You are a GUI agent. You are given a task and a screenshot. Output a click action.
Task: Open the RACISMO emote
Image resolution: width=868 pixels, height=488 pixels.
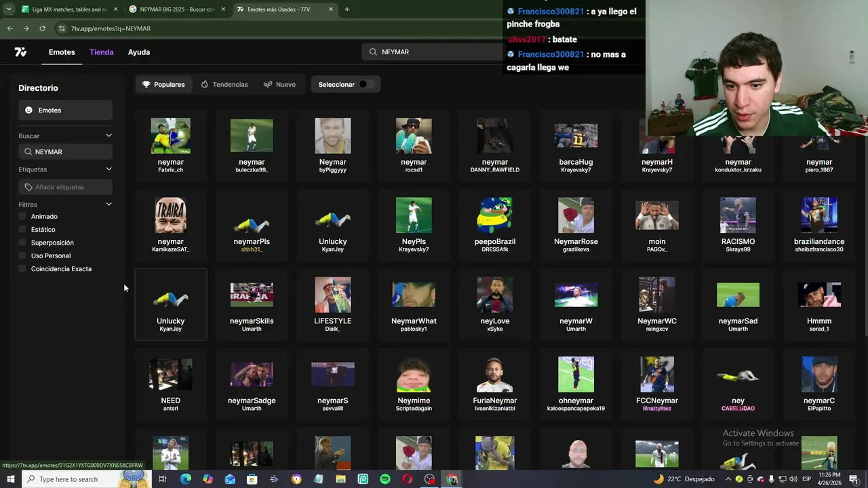738,224
